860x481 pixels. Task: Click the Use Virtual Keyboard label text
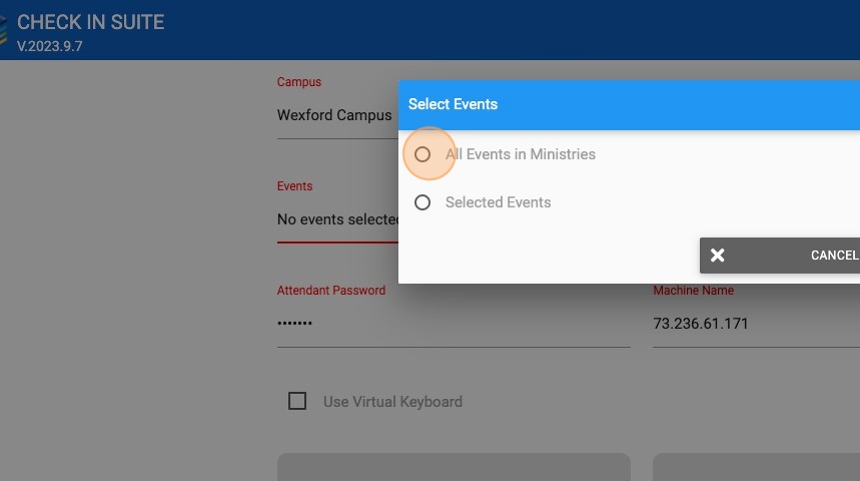[392, 402]
